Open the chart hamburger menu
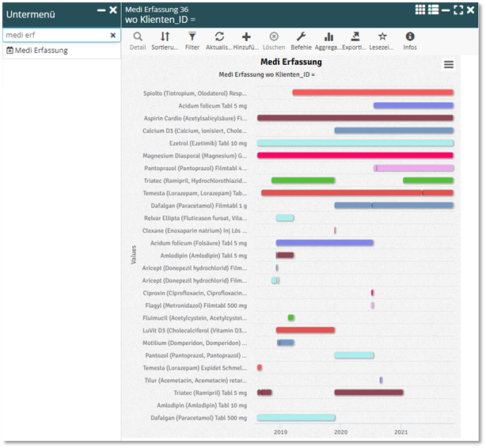 pos(449,65)
